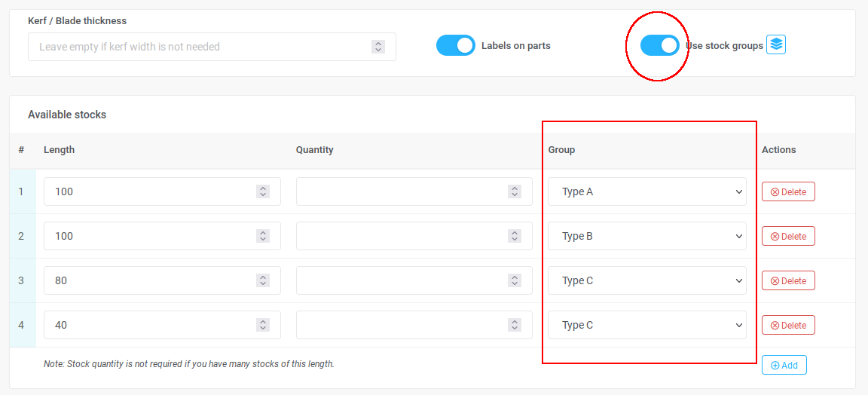Delete the stock with length 40

788,325
